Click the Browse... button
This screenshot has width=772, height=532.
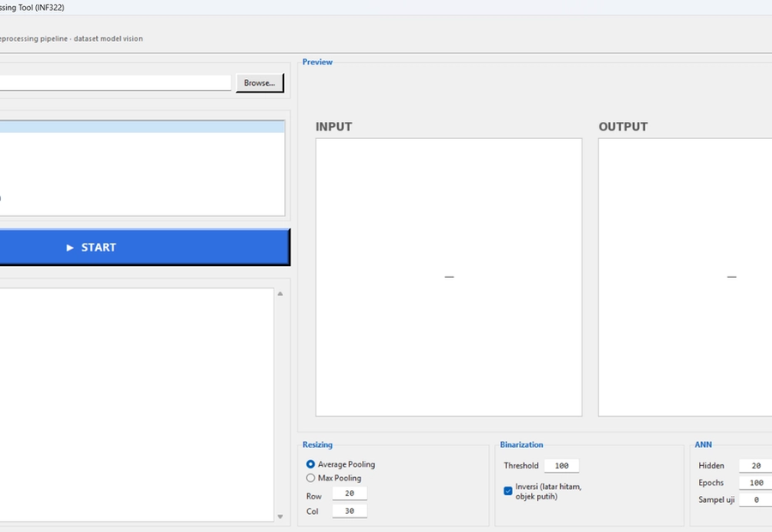(259, 82)
